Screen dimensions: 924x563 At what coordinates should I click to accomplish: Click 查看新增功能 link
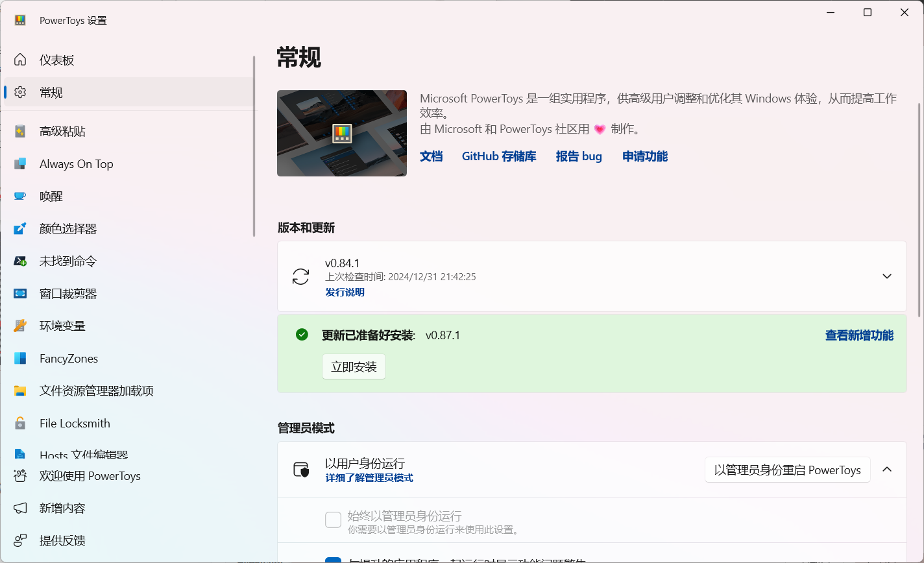click(x=859, y=335)
